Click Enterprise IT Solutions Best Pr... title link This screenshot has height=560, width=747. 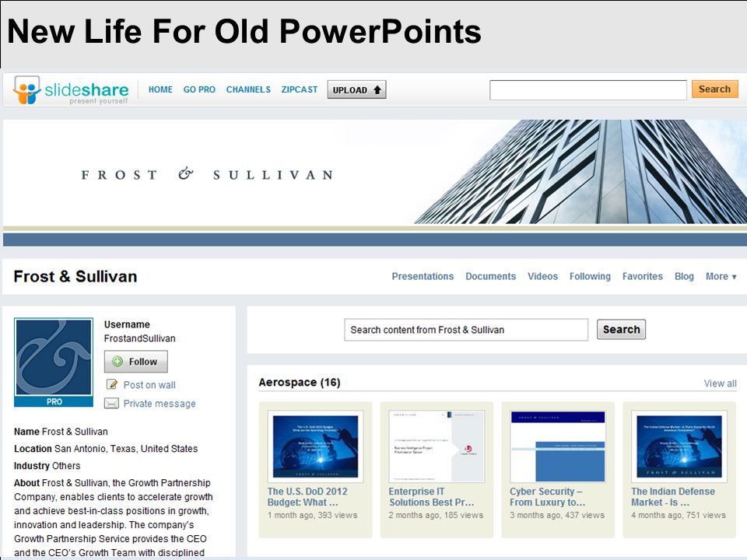coord(431,497)
